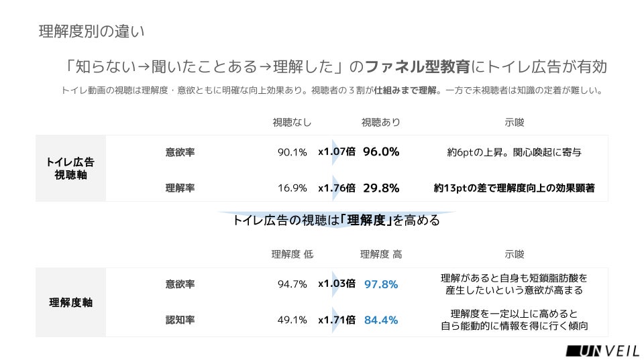The width and height of the screenshot is (644, 362).
Task: Click the UNVEIL logo
Action: pyautogui.click(x=602, y=350)
